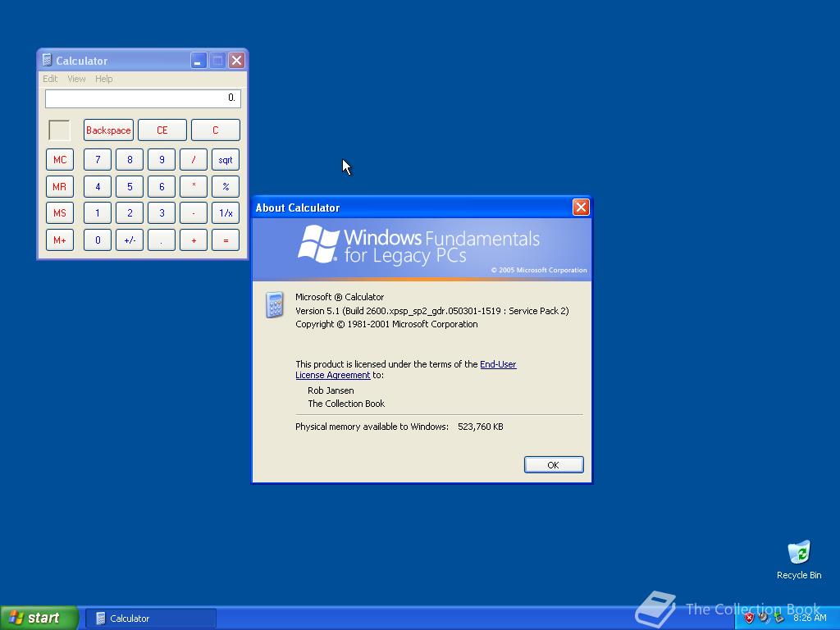Click the equals (=) button
Screen dimensions: 840x630
coord(226,240)
